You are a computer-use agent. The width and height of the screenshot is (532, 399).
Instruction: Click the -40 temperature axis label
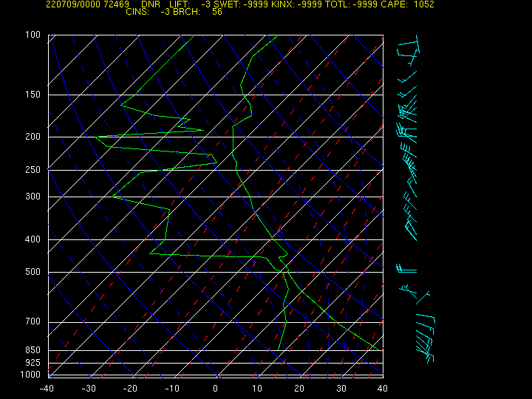click(x=47, y=389)
